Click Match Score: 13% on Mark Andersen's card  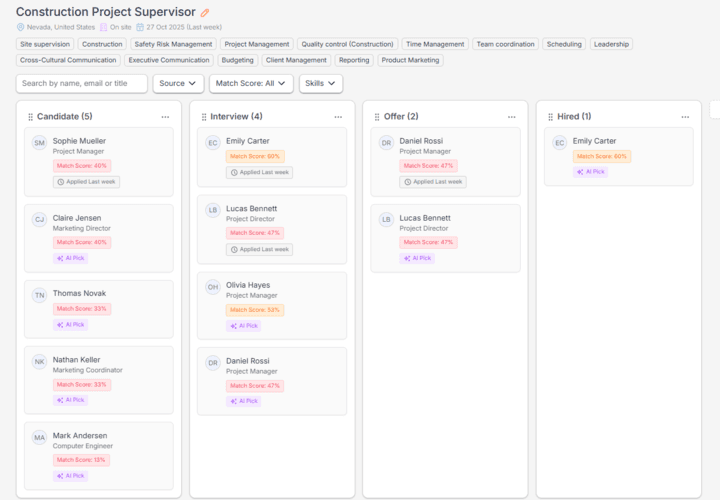tap(81, 460)
